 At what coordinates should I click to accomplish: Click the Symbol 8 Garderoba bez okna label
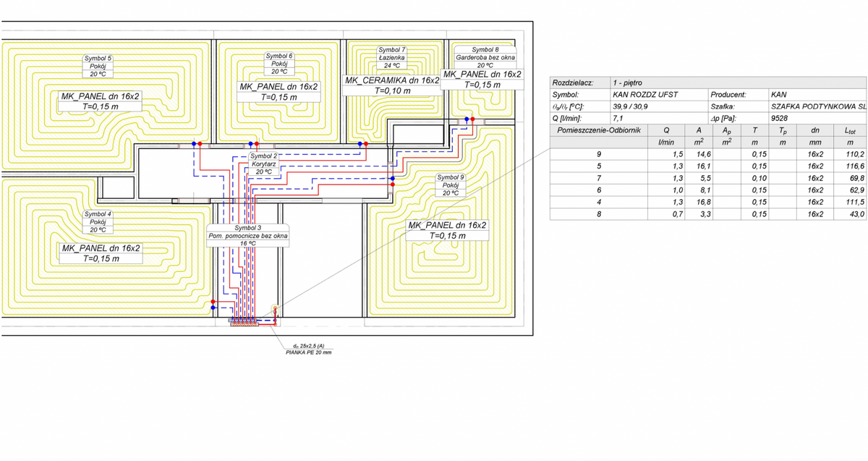485,57
